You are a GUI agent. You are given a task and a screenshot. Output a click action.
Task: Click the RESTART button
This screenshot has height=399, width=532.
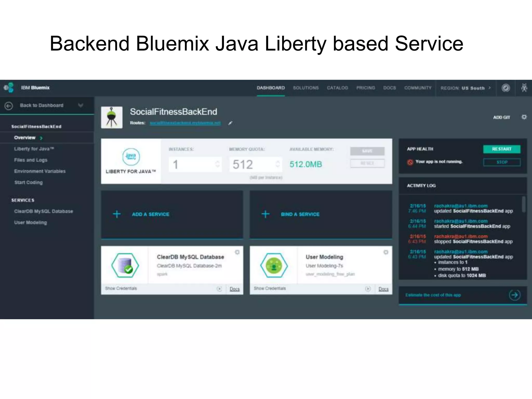[x=502, y=149]
